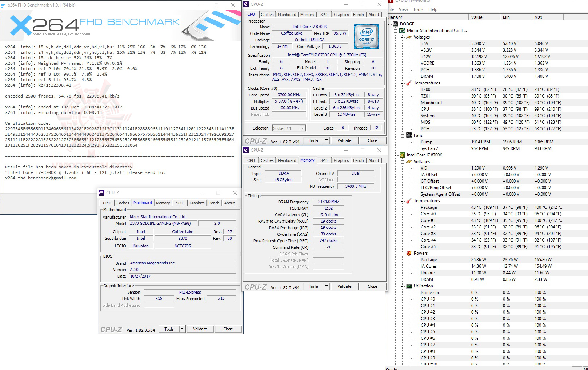This screenshot has width=588, height=370.
Task: Switch to the SPD tab in CPU-Z
Action: coord(323,14)
